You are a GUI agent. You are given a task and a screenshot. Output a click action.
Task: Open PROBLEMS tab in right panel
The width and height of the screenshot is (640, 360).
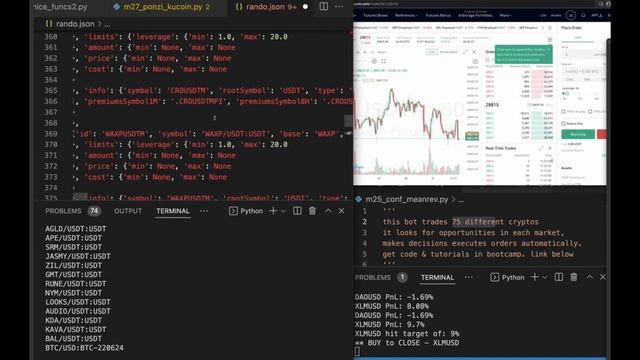[373, 278]
